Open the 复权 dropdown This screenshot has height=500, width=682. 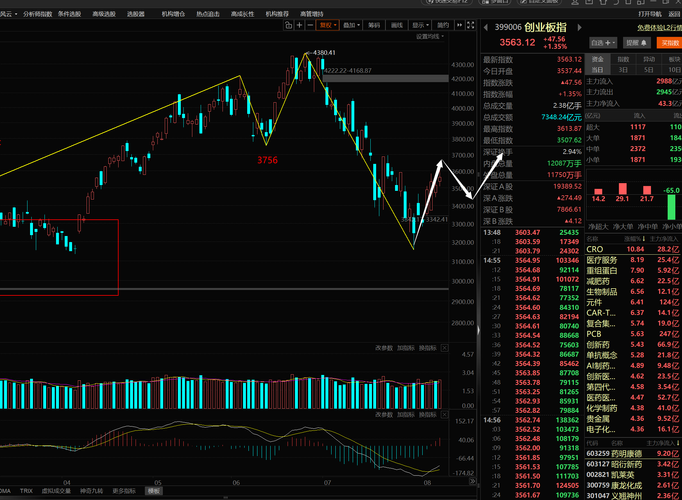pyautogui.click(x=328, y=25)
